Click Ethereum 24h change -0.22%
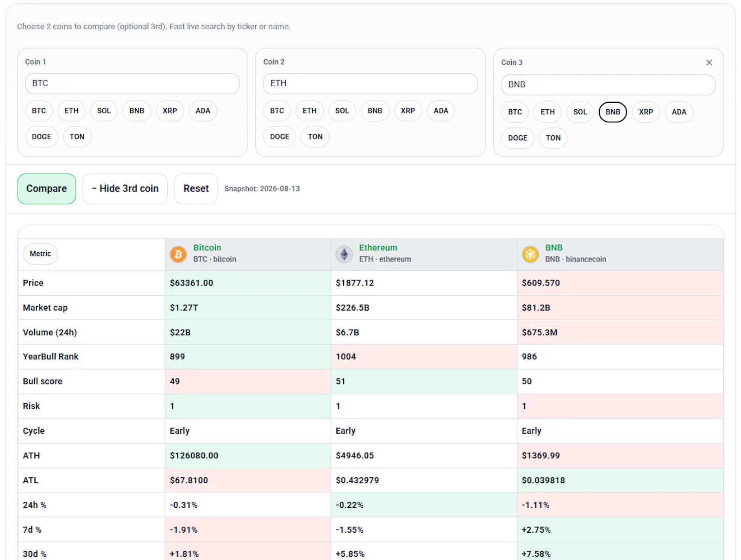 pyautogui.click(x=350, y=505)
